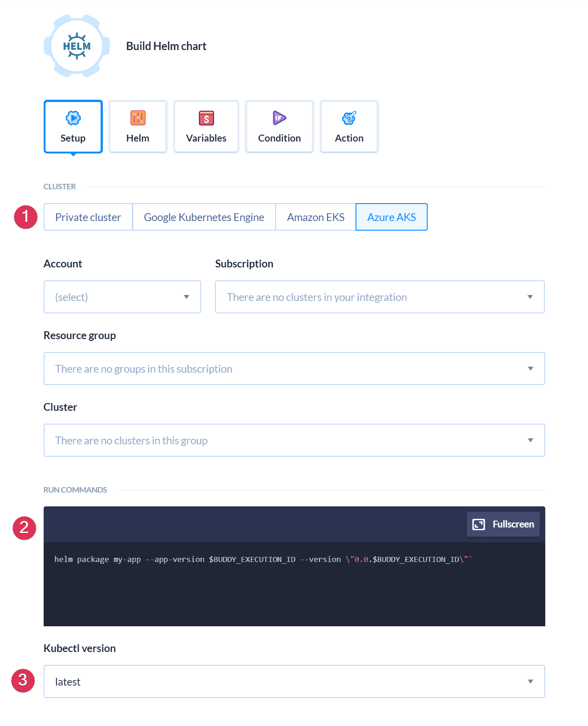This screenshot has width=588, height=726.
Task: Expand the Subscription dropdown
Action: 380,297
